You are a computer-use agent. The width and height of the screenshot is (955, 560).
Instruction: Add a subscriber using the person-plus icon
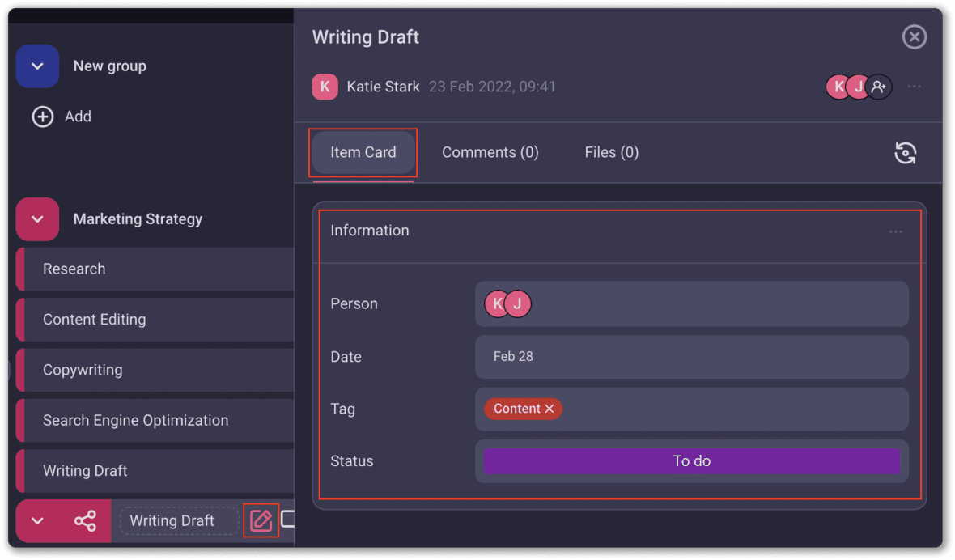878,87
